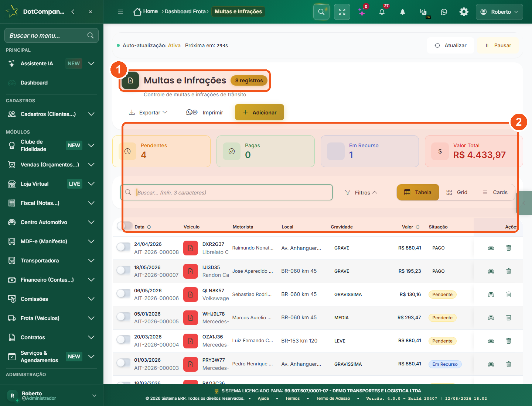Open the language translate icon with BR

click(424, 12)
